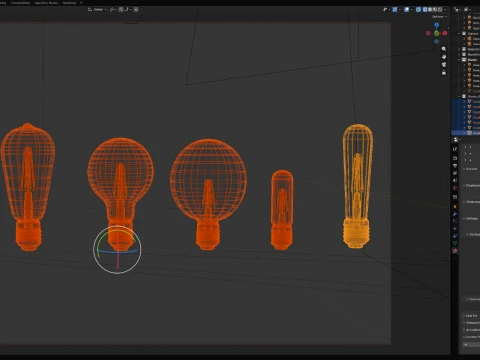Open the Tool properties tab
Viewport: 480px width, 360px height.
point(455,149)
